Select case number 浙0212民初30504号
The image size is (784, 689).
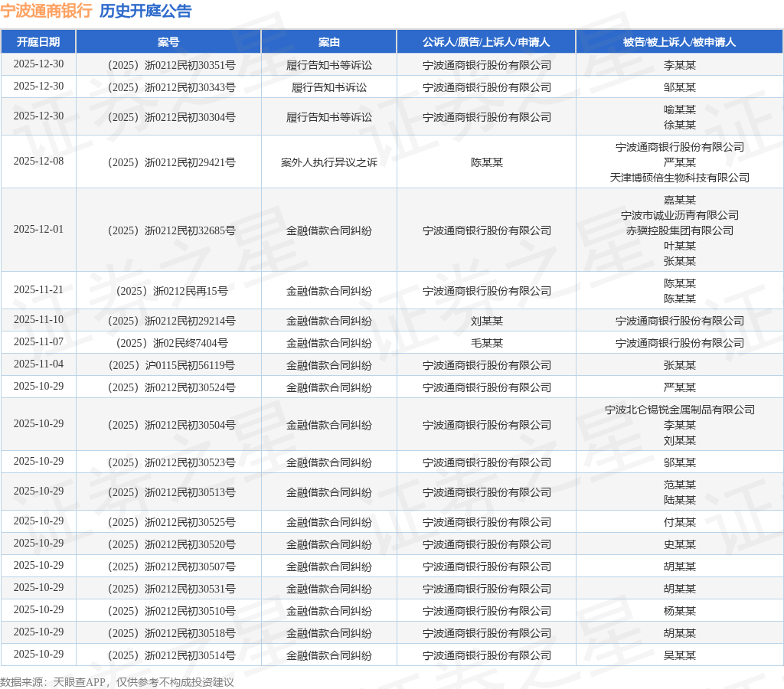coord(171,425)
